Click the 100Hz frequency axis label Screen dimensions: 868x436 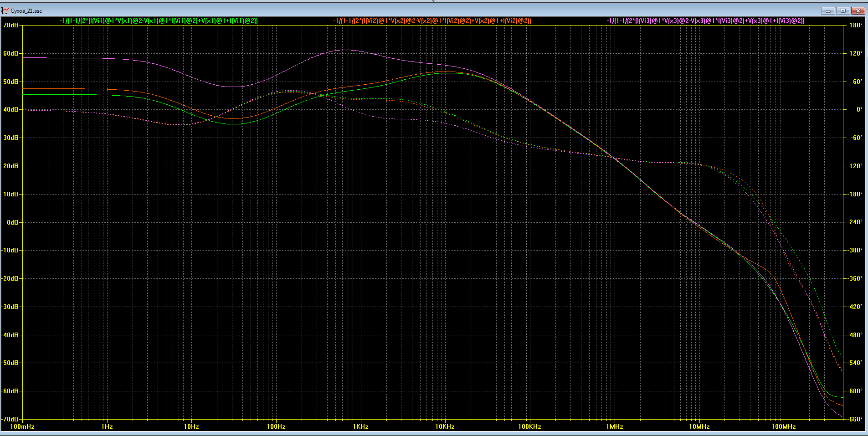click(x=276, y=426)
